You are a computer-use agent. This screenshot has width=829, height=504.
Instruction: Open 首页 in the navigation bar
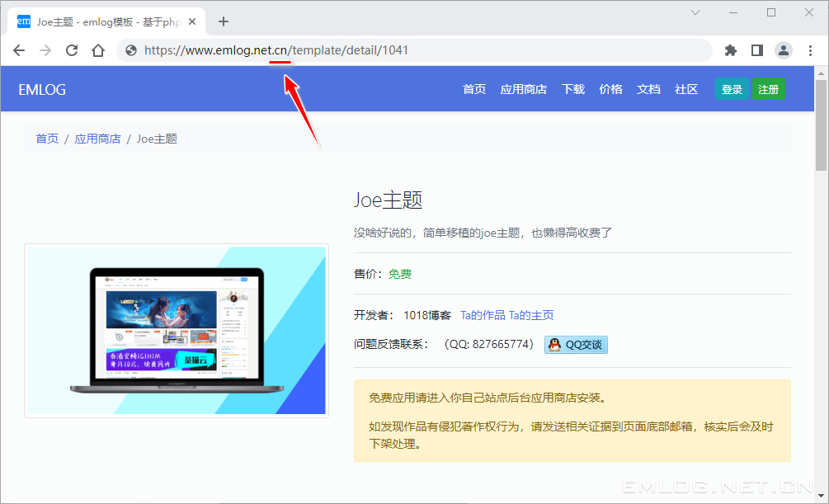pyautogui.click(x=474, y=89)
